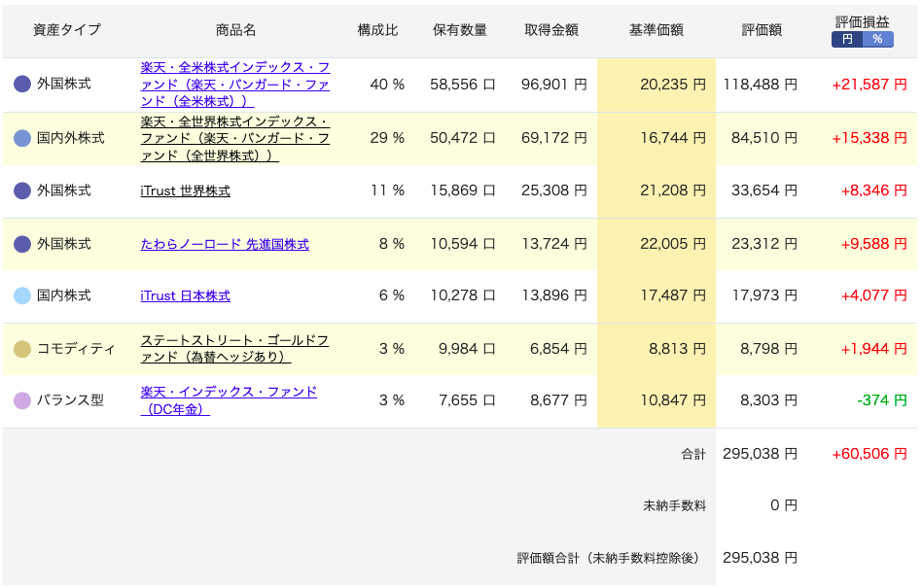Image resolution: width=922 pixels, height=588 pixels.
Task: Click 国内株式 asset type label
Action: pos(63,295)
